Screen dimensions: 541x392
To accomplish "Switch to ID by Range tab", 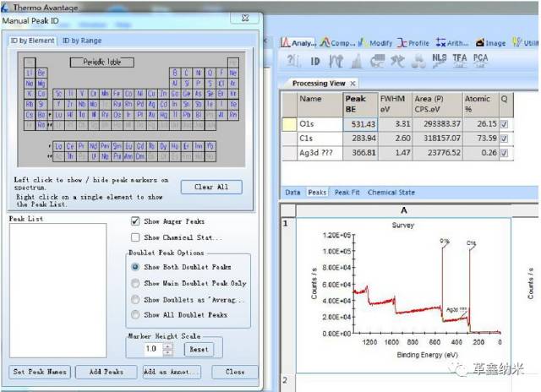I will [x=82, y=41].
